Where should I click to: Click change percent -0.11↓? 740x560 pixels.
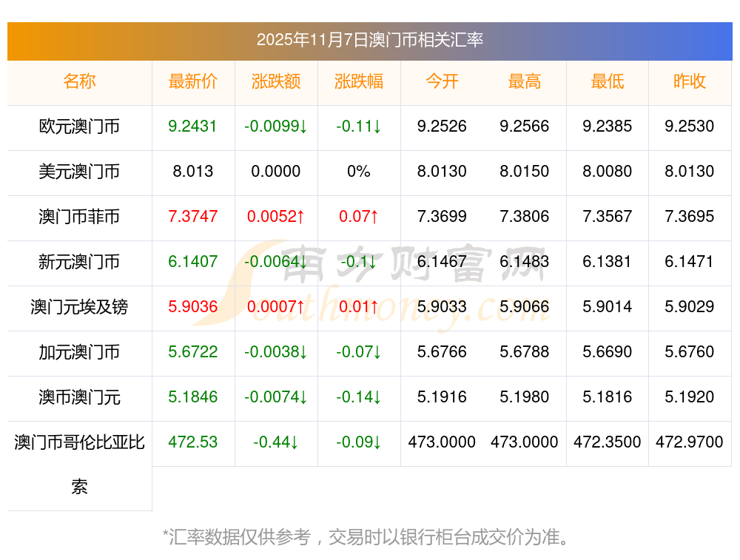pos(359,126)
